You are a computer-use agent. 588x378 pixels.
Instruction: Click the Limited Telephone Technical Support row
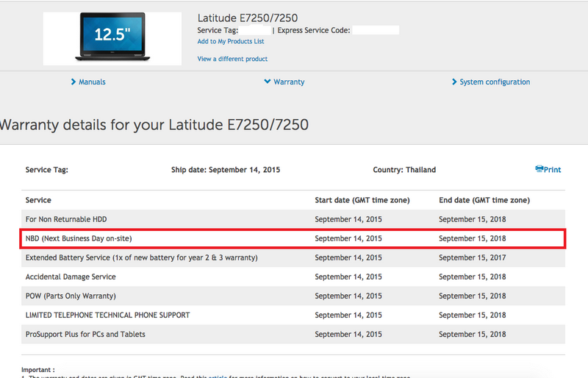[107, 315]
